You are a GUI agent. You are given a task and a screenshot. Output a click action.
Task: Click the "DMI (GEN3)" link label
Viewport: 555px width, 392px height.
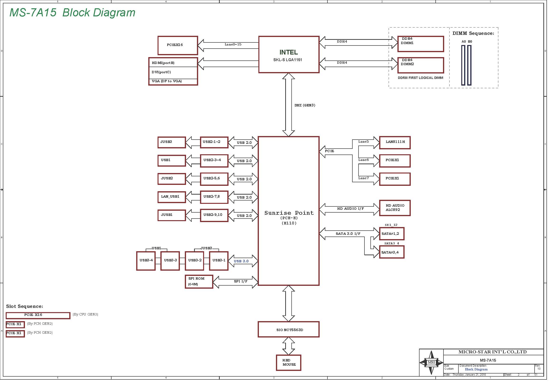[x=305, y=105]
